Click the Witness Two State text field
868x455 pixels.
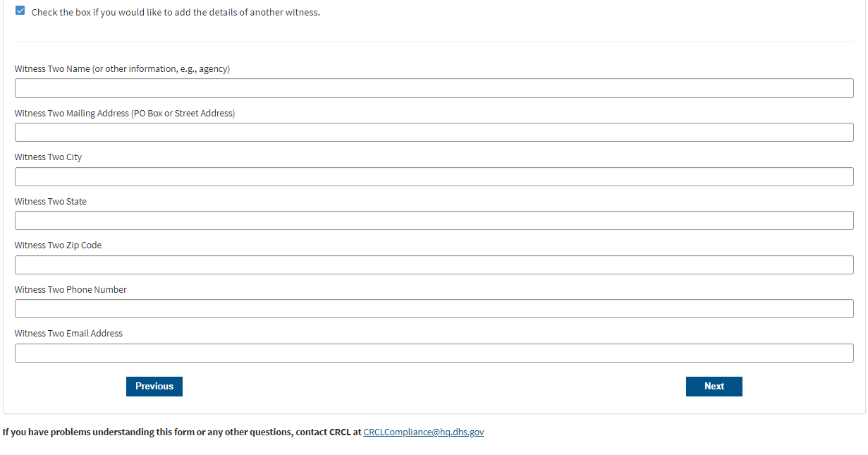tap(434, 221)
